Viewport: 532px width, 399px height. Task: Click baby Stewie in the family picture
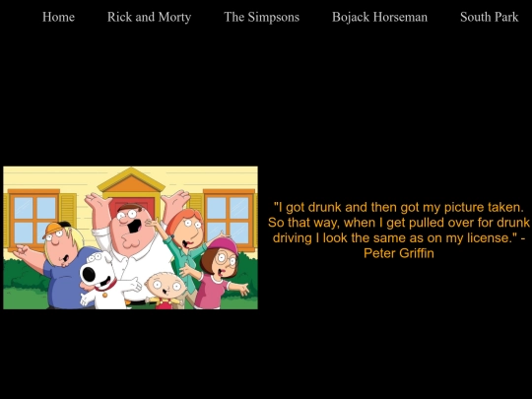pos(166,289)
